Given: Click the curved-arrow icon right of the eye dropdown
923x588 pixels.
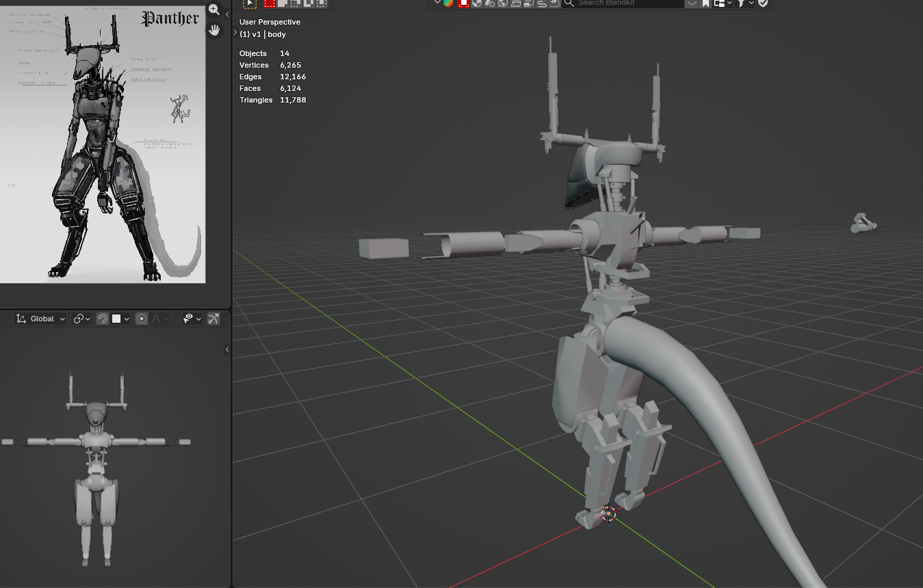Looking at the screenshot, I should click(213, 319).
